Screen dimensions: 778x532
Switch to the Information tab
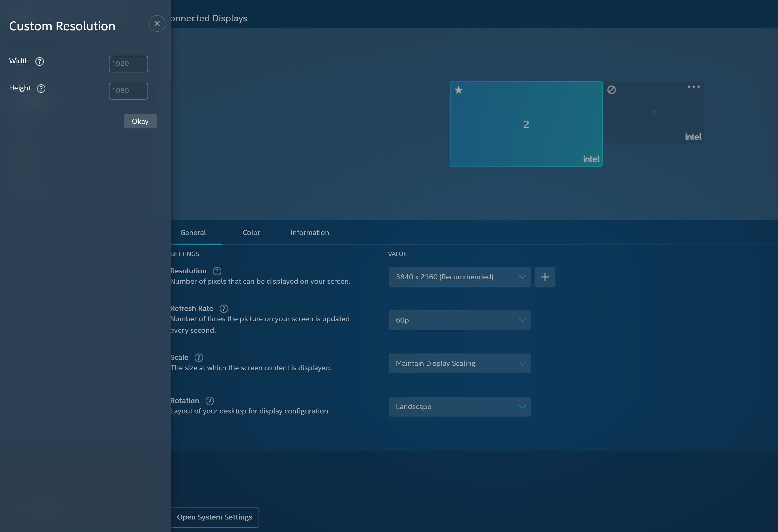310,233
